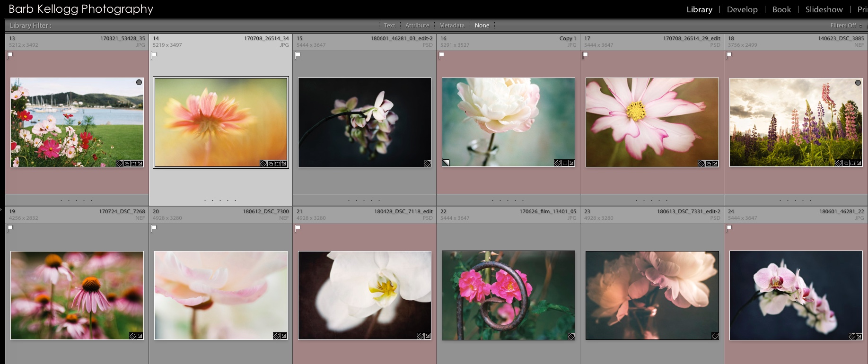Choose the Text library filter
Image resolution: width=868 pixels, height=364 pixels.
[389, 26]
